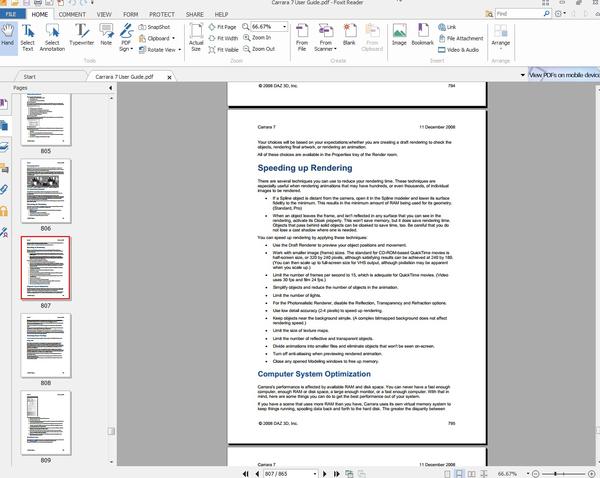This screenshot has height=478, width=600.
Task: Switch to the COMMENT ribbon tab
Action: tap(72, 15)
